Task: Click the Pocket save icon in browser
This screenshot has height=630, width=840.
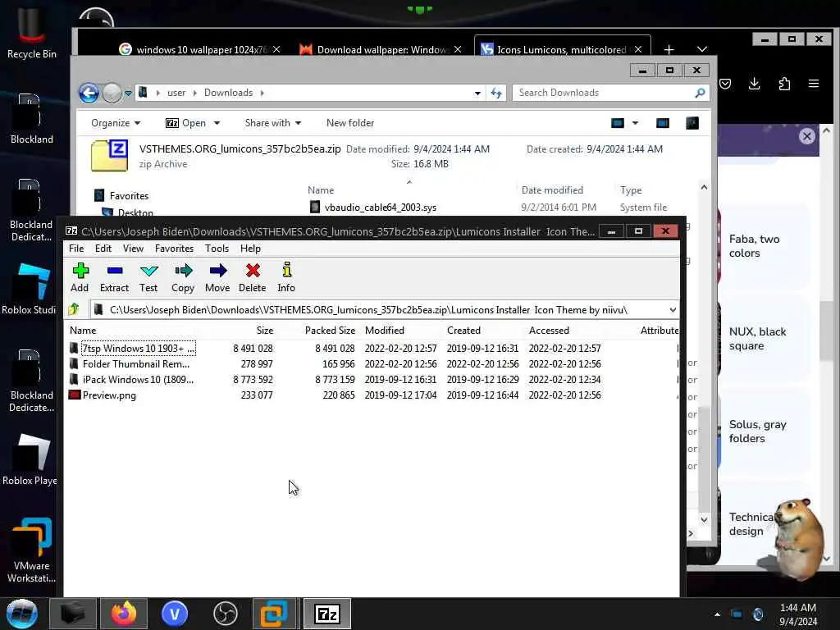Action: (725, 84)
